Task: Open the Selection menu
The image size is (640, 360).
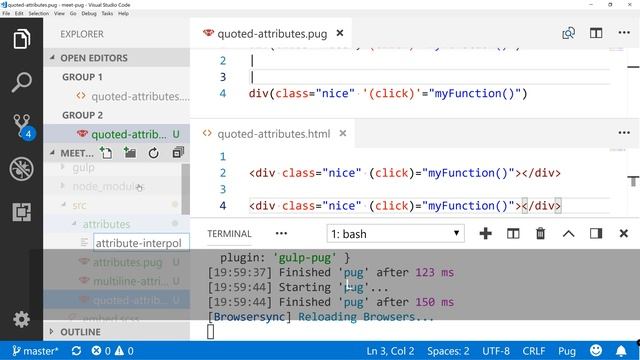Action: (x=38, y=13)
